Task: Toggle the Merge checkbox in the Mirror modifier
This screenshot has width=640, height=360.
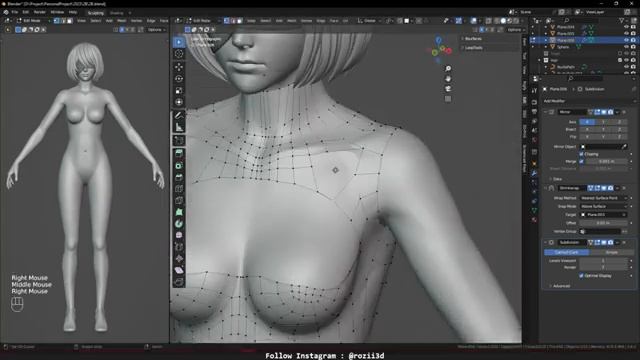Action: point(581,161)
